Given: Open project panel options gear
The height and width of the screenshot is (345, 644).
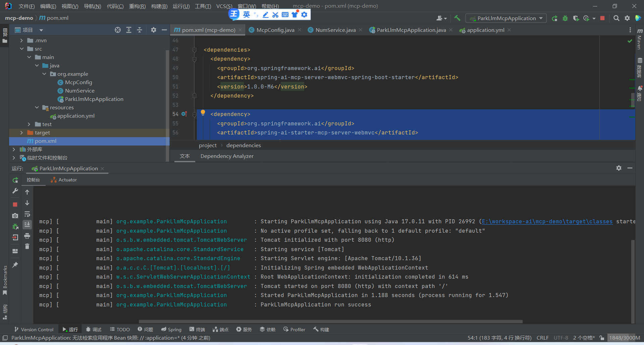Looking at the screenshot, I should point(153,30).
